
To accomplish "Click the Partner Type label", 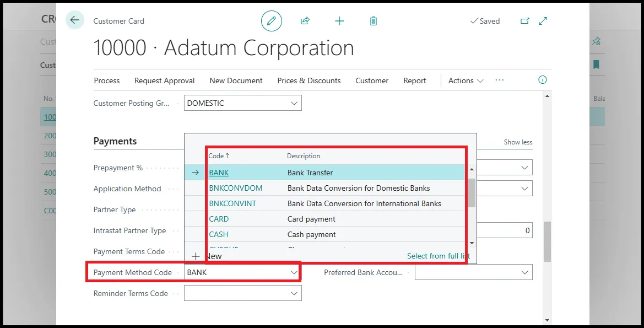I will tap(115, 209).
